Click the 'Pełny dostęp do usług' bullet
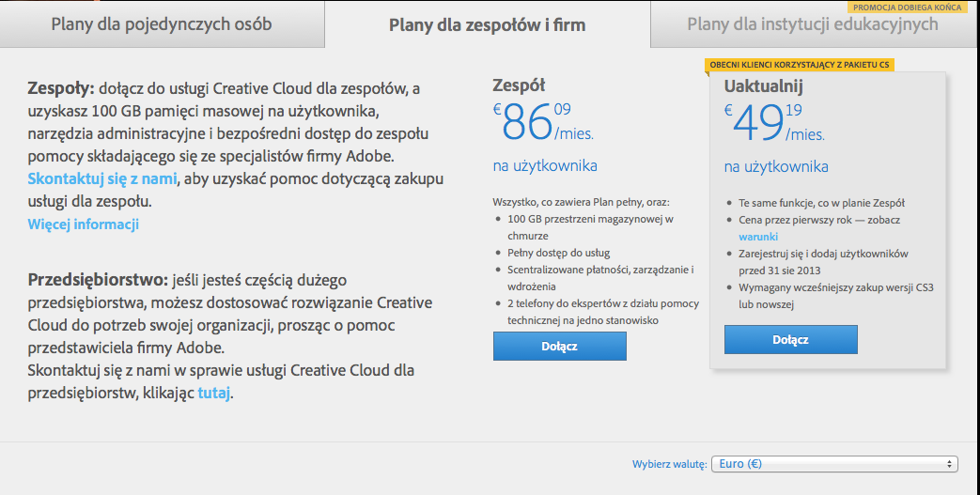Image resolution: width=980 pixels, height=495 pixels. click(x=559, y=253)
